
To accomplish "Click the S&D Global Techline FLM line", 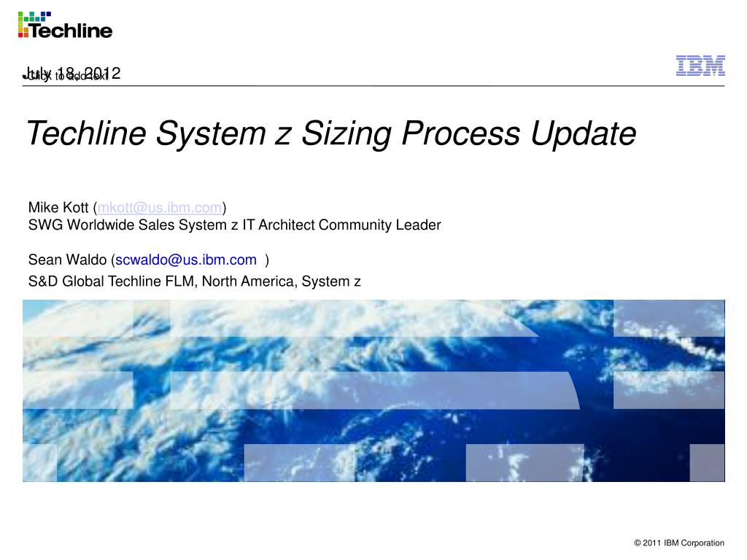I will pos(194,281).
